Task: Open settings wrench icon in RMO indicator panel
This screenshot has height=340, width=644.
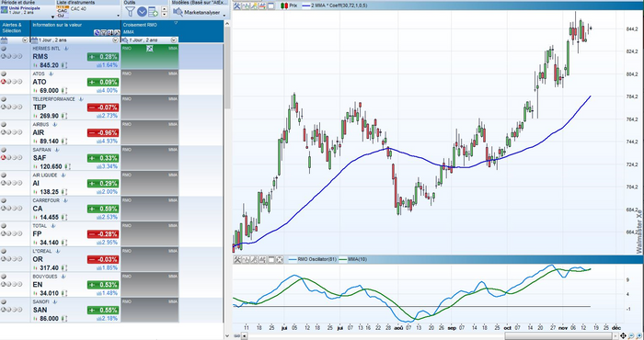Action: pyautogui.click(x=237, y=259)
